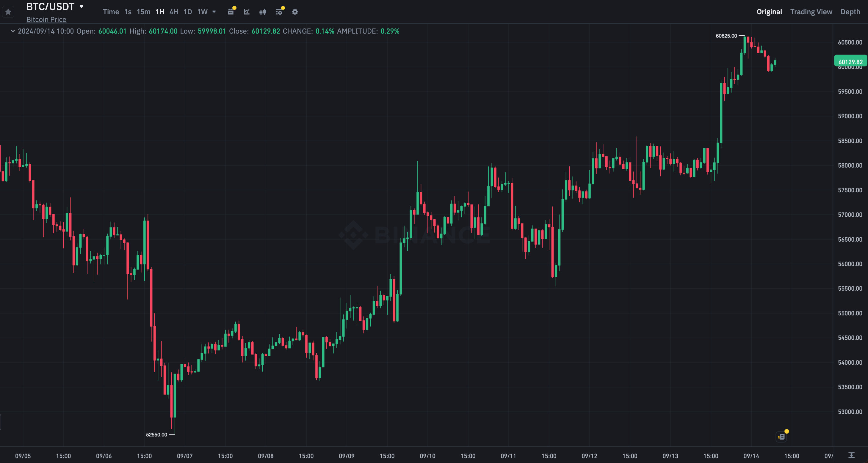This screenshot has height=463, width=868.
Task: Click the High value 60174.00
Action: tap(163, 31)
